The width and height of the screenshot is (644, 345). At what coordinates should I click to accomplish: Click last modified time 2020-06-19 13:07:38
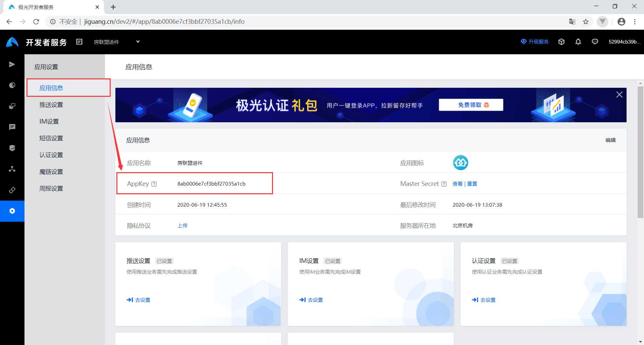[477, 205]
